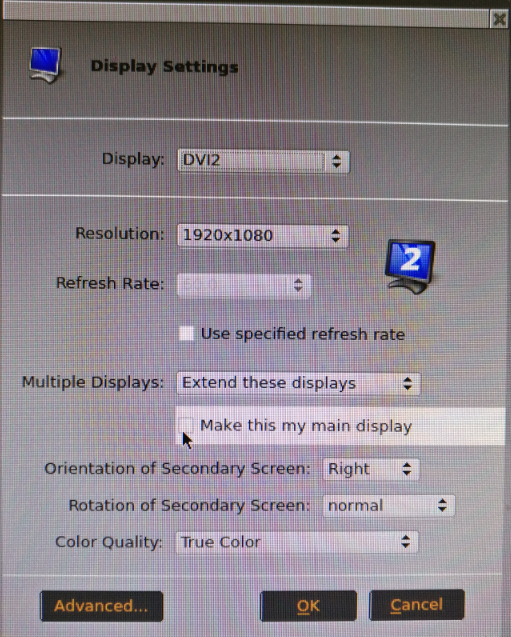
Task: Click the blue monitor icon beside Display Settings
Action: pos(45,65)
